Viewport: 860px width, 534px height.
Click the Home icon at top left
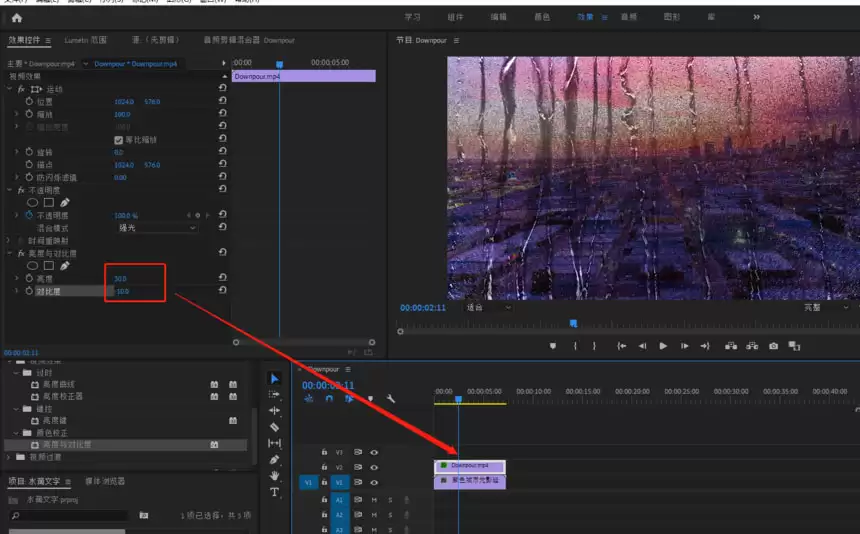coord(16,18)
